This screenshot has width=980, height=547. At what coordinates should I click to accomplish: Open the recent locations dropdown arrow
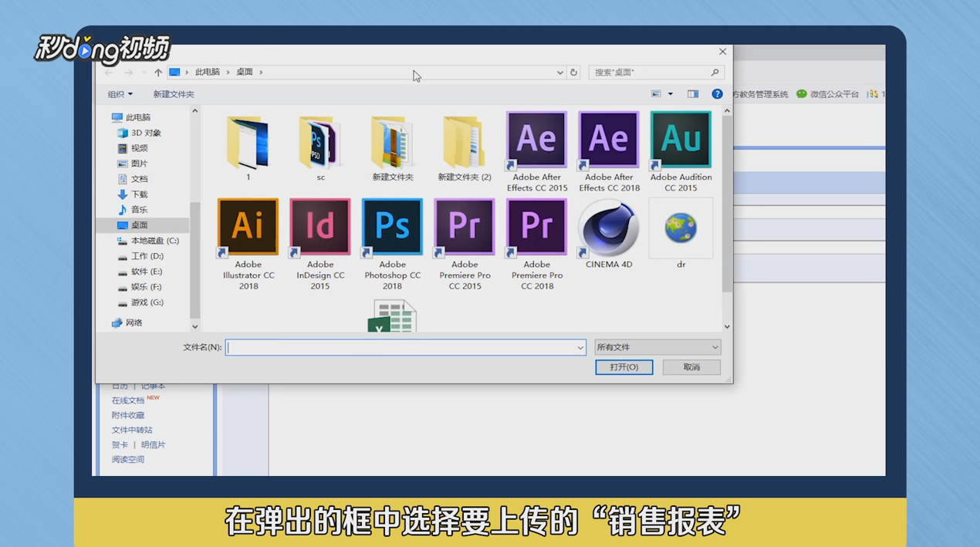pos(144,73)
